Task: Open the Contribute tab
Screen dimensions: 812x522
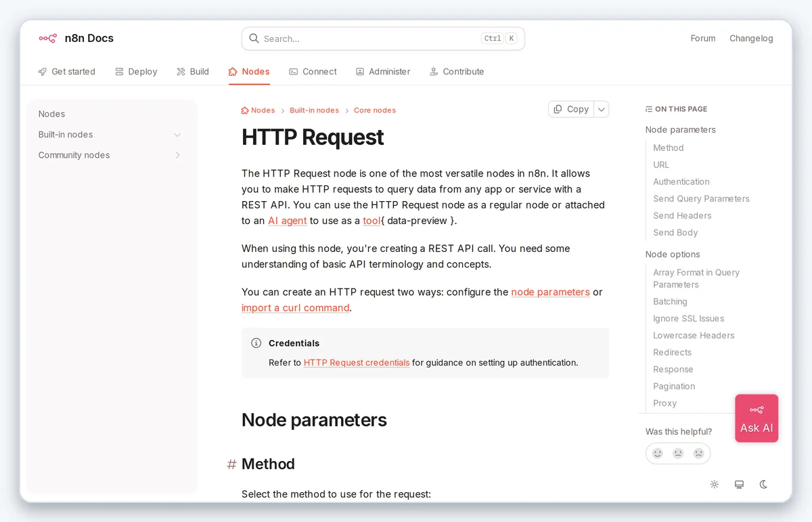Action: click(x=457, y=72)
